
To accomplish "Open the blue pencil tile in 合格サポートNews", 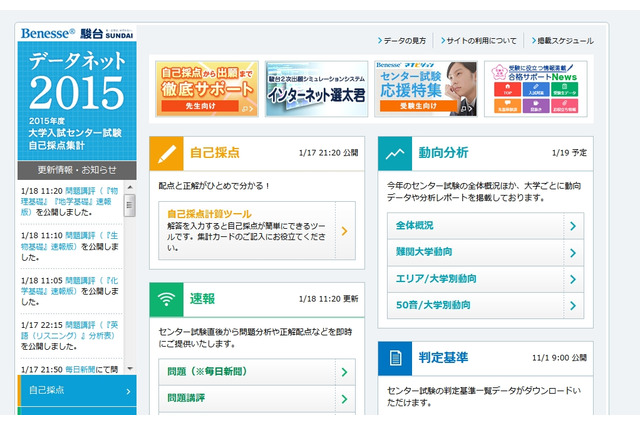I will pos(536,89).
